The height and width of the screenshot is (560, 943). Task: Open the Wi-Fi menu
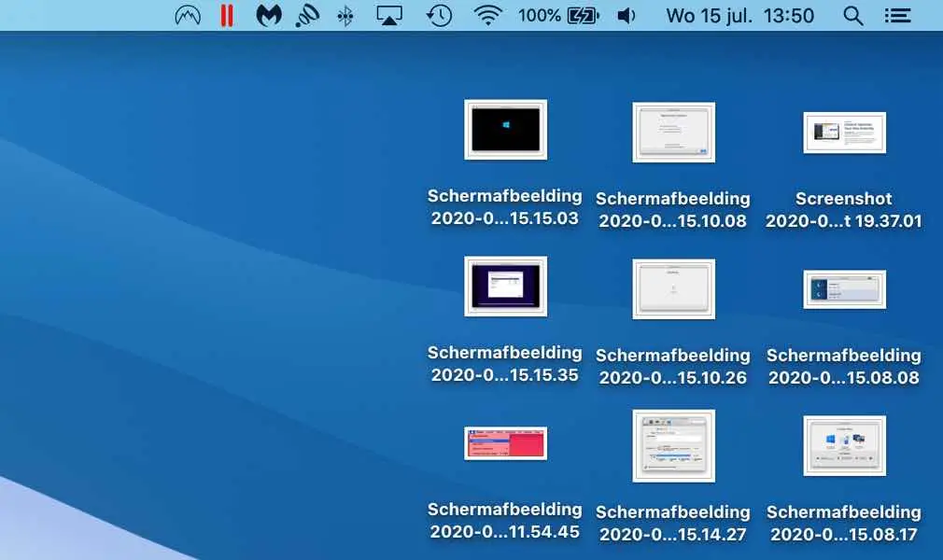point(487,16)
